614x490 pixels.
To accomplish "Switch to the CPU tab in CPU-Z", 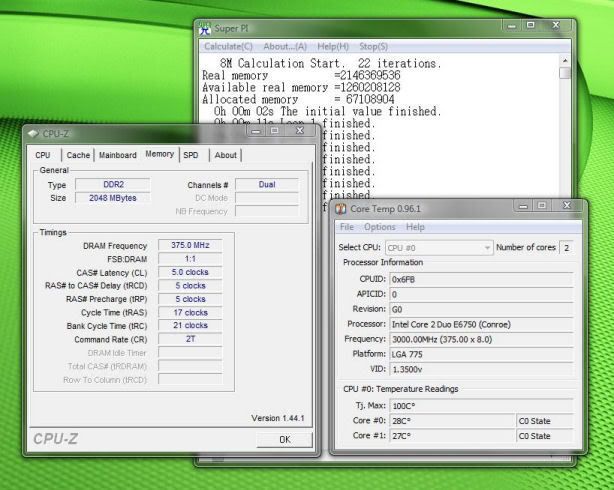I will (43, 155).
